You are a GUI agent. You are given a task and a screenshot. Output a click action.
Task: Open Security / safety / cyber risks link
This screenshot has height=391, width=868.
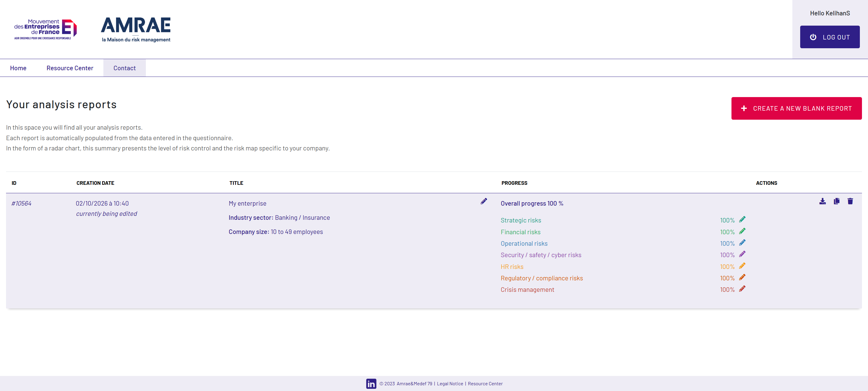[541, 255]
